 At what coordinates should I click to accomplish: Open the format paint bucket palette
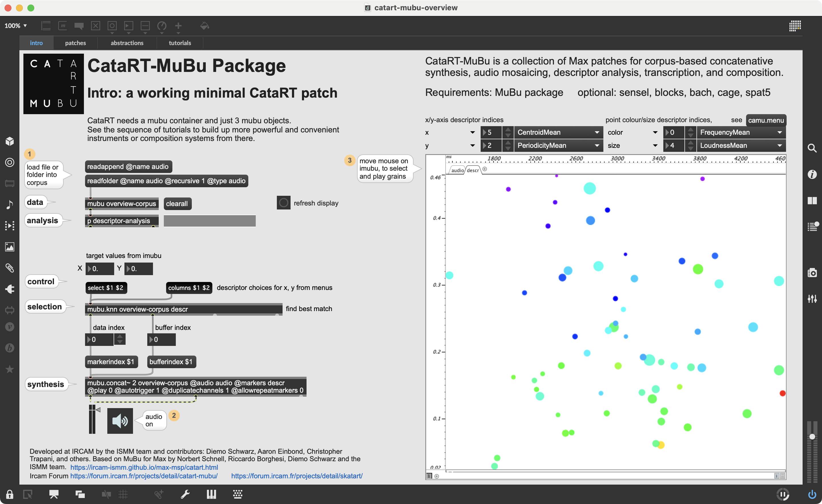click(x=204, y=26)
